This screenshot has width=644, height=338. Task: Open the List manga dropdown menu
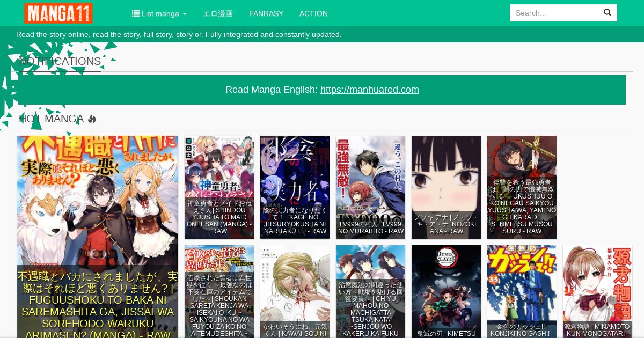159,13
